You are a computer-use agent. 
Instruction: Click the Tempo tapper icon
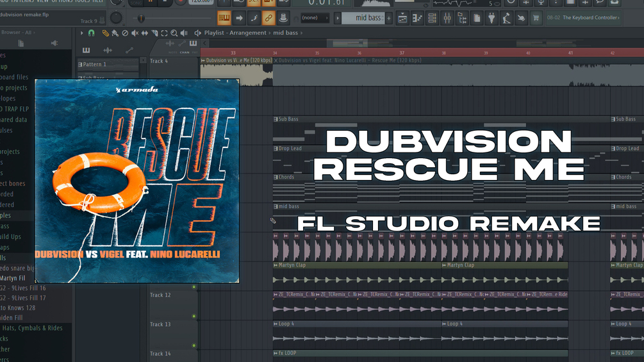coord(506,18)
